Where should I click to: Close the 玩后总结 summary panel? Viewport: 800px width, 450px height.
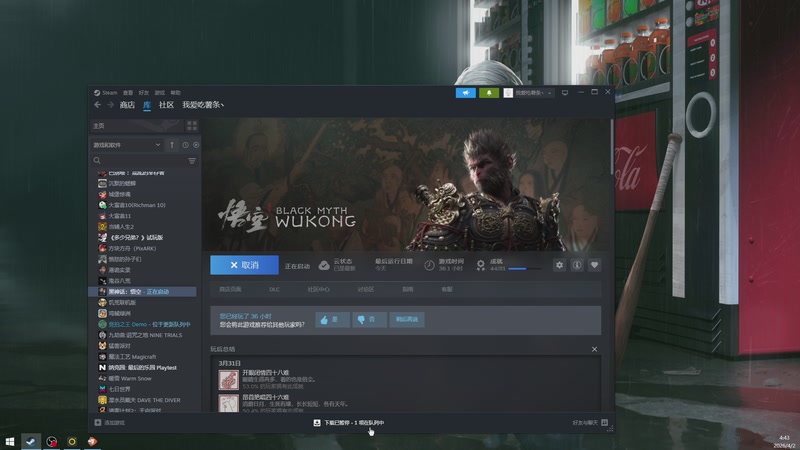point(594,349)
